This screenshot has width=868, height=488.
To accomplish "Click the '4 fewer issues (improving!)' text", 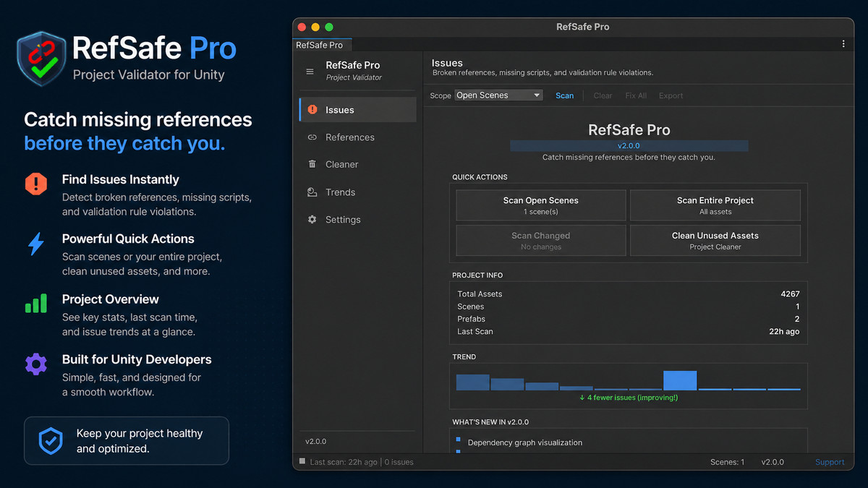I will pos(629,398).
